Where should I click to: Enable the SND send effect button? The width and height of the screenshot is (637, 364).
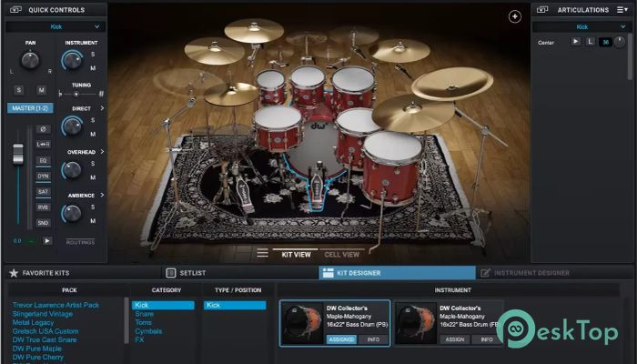pos(43,223)
